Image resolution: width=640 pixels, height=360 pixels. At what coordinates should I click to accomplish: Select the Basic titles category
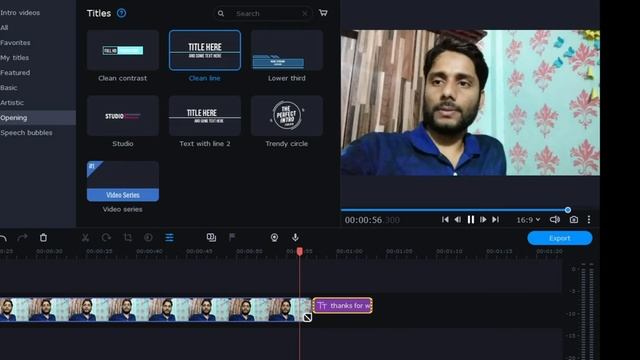(9, 88)
